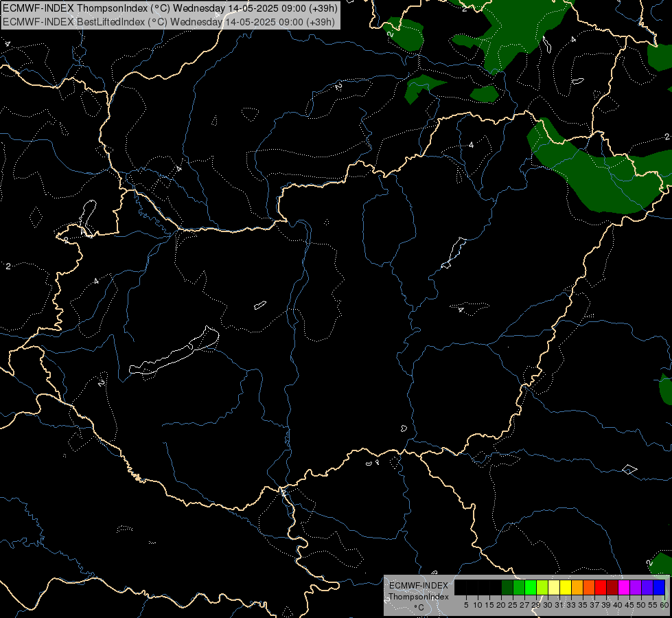Click the legend tick label 10

(x=478, y=605)
